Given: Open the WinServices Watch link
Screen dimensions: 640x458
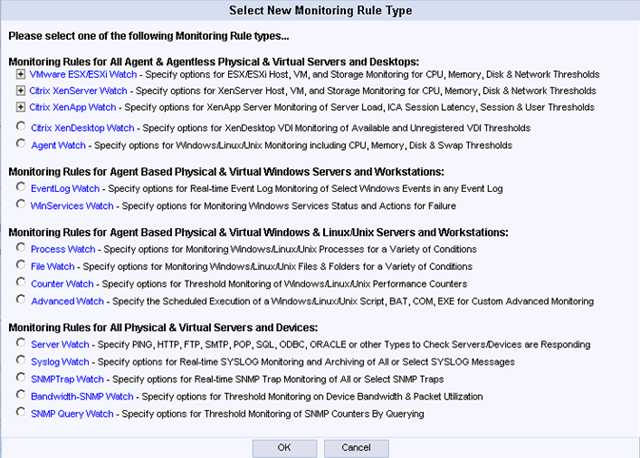Looking at the screenshot, I should pyautogui.click(x=72, y=206).
